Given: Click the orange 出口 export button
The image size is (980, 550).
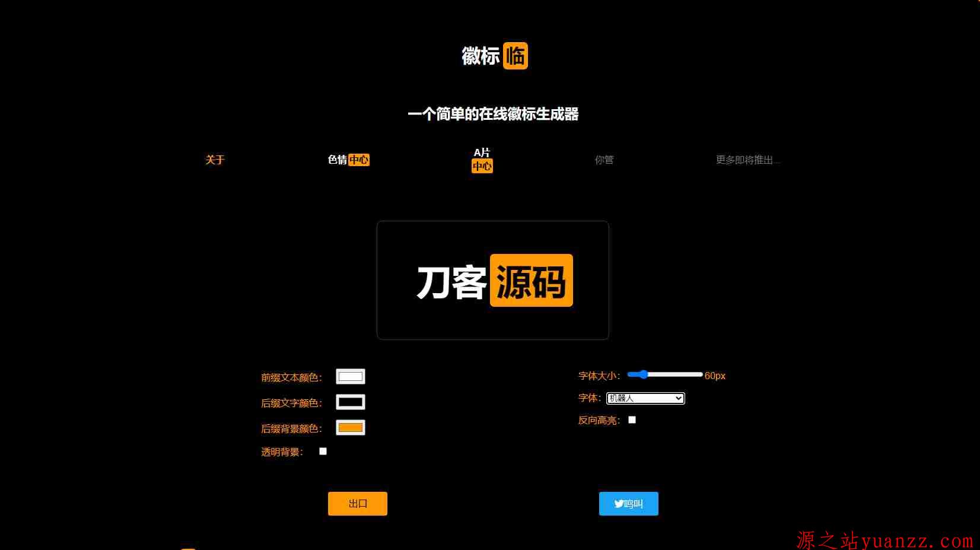Looking at the screenshot, I should [x=358, y=504].
